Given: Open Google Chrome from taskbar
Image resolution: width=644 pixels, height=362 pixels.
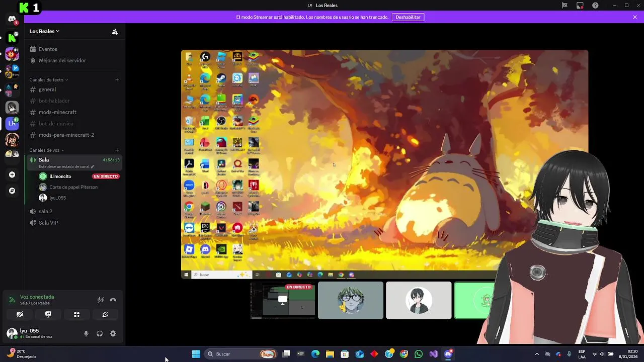Looking at the screenshot, I should 404,354.
